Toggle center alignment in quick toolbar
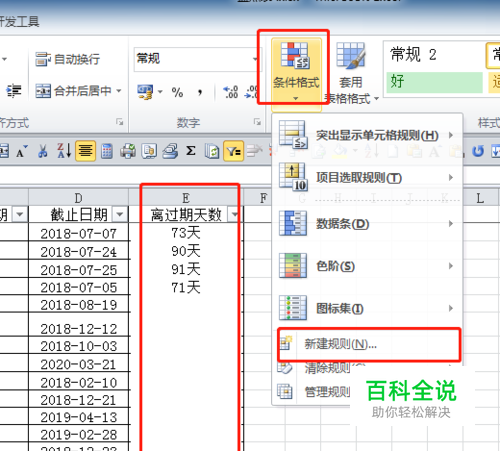Screen dimensions: 500x451 pos(86,151)
